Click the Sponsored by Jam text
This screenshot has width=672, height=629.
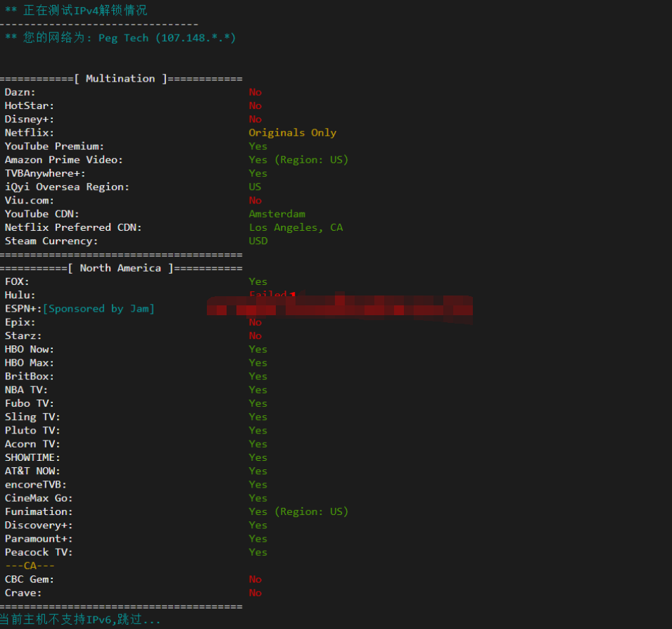99,309
